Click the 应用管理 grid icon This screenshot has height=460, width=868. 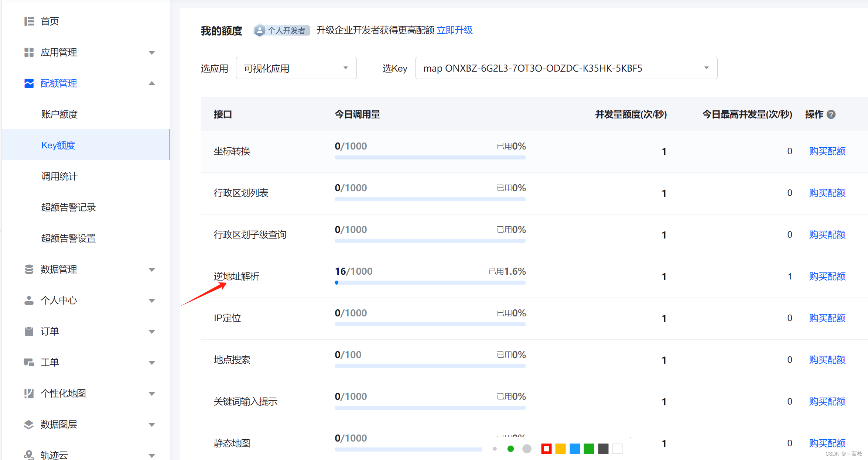[x=29, y=52]
